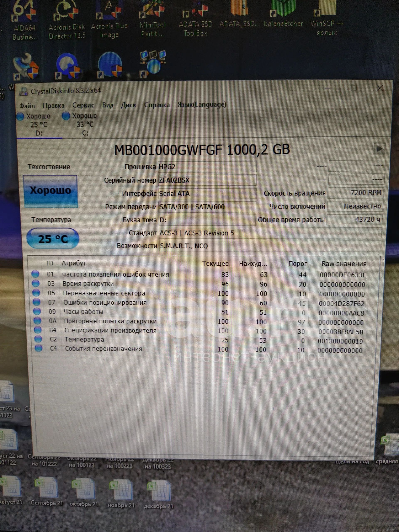Click the Буква тома D: field
The height and width of the screenshot is (532, 399).
[x=207, y=220]
